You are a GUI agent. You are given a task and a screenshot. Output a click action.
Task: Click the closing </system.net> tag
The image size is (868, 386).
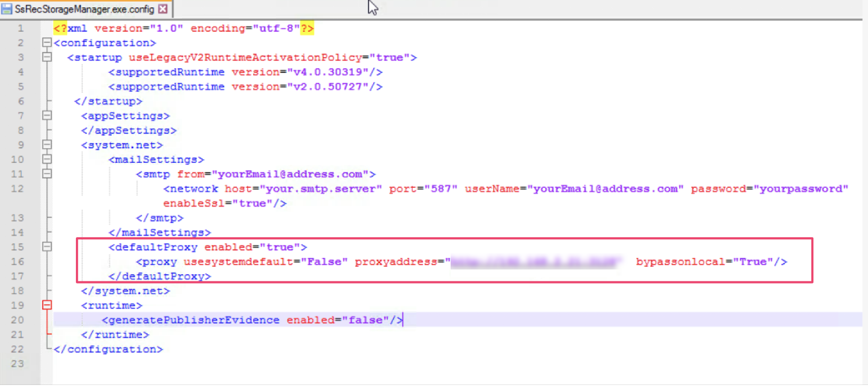(125, 290)
